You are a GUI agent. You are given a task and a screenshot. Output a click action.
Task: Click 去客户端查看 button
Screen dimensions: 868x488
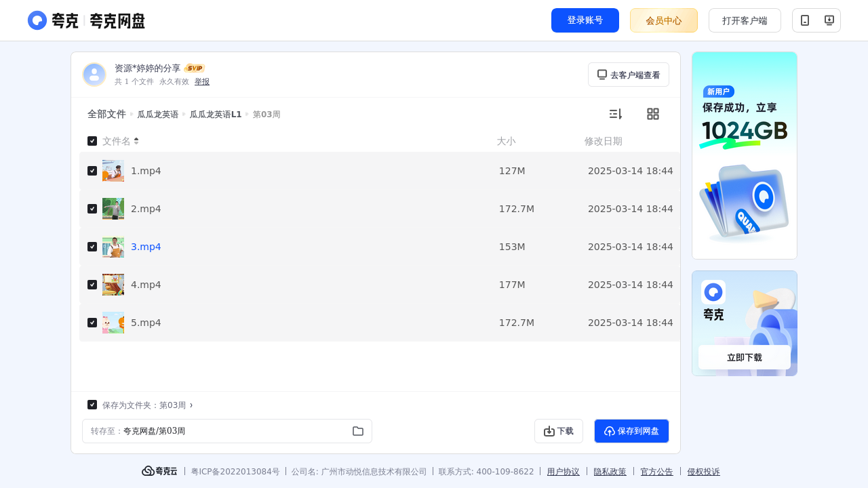click(x=629, y=75)
